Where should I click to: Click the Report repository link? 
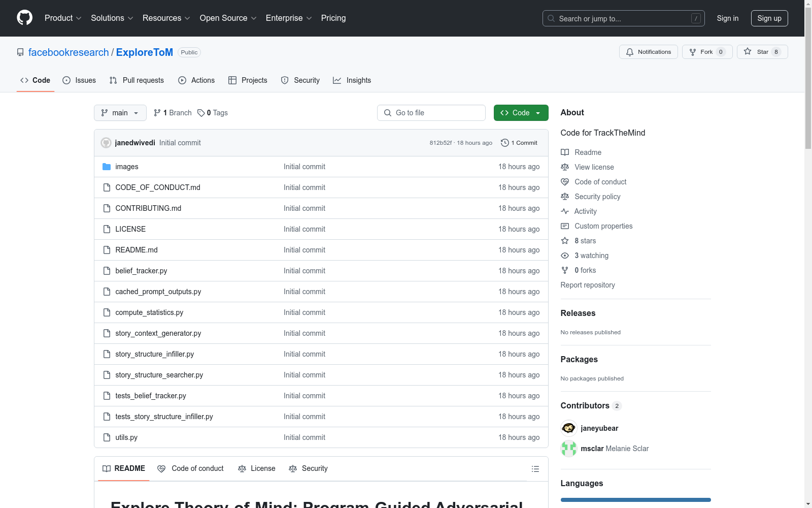coord(588,285)
